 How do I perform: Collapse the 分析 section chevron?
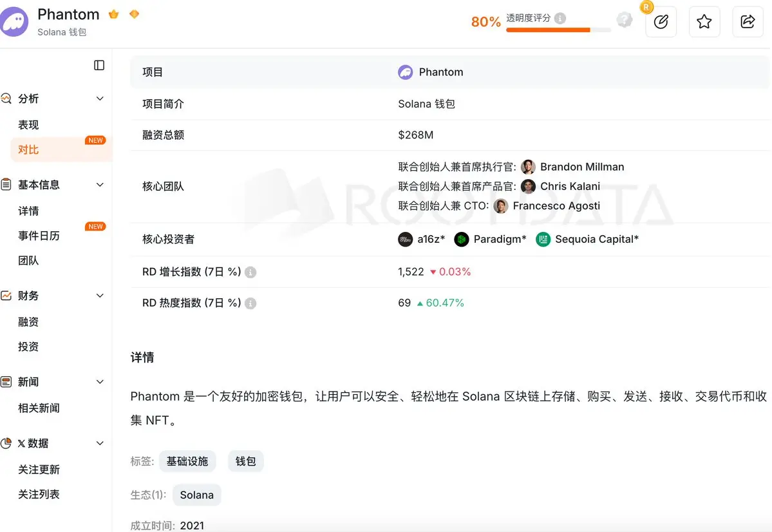click(x=100, y=99)
